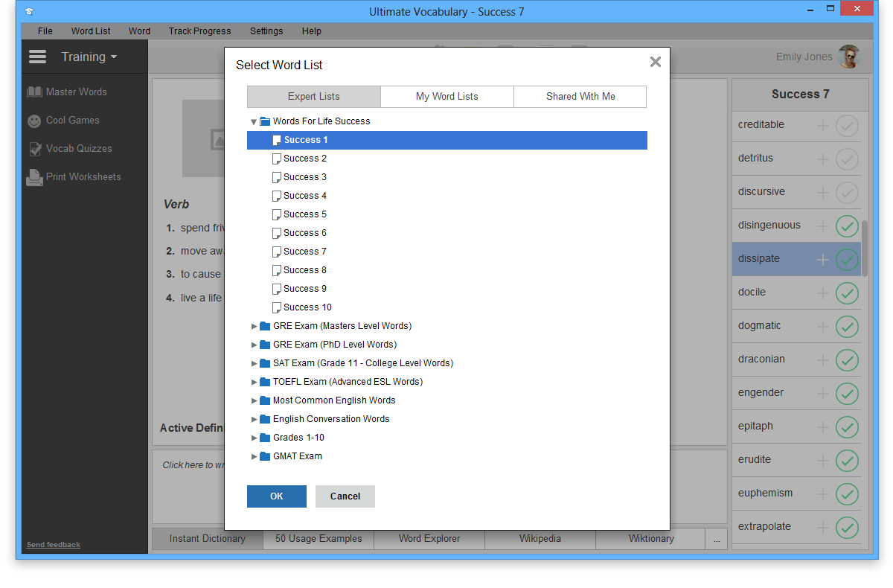The image size is (893, 588).
Task: Toggle mastered checkmark for dissipate
Action: click(x=847, y=260)
